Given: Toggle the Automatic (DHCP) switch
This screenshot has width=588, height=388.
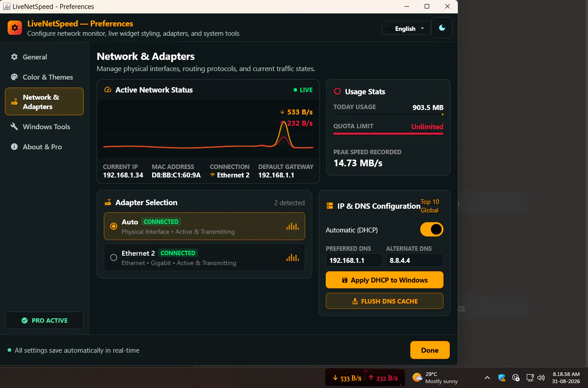Looking at the screenshot, I should click(x=432, y=230).
